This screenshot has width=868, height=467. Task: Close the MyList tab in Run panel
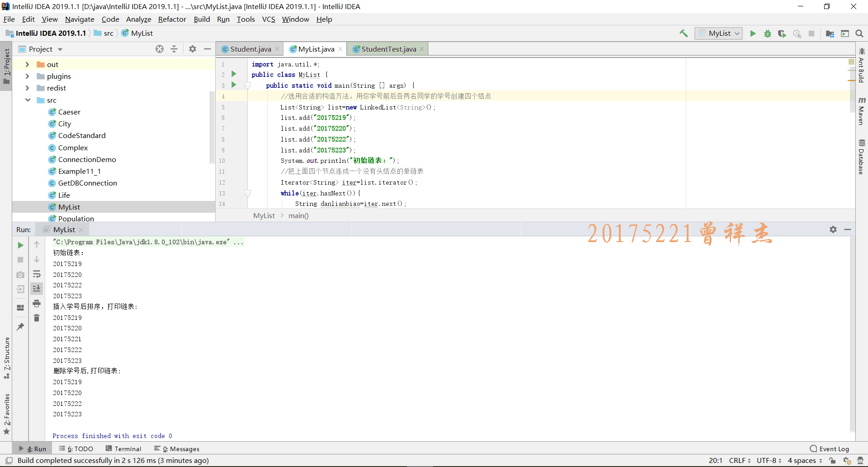click(x=81, y=229)
